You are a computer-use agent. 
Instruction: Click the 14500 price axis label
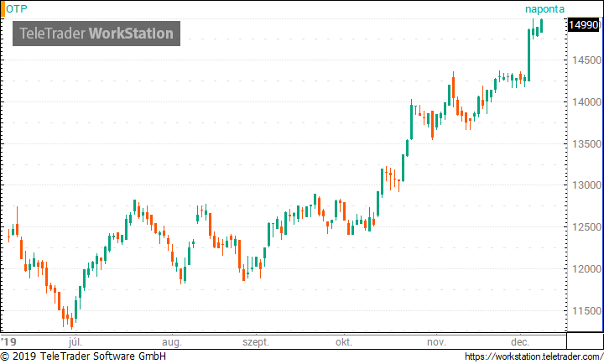click(x=586, y=60)
